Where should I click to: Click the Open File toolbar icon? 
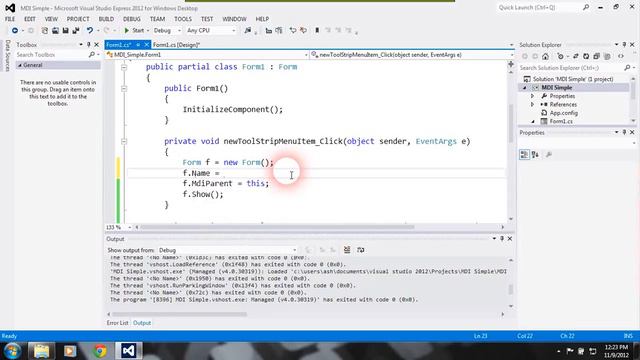click(x=55, y=31)
